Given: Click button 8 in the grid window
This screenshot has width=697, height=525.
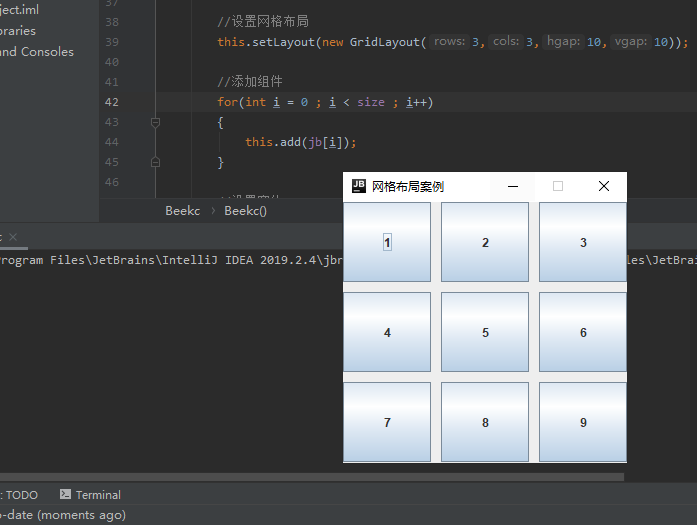Looking at the screenshot, I should click(x=485, y=422).
